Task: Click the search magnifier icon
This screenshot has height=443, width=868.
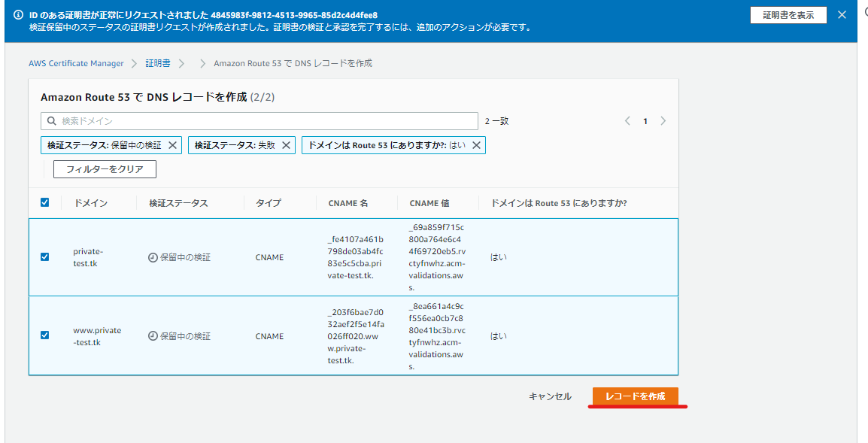Action: (x=52, y=121)
